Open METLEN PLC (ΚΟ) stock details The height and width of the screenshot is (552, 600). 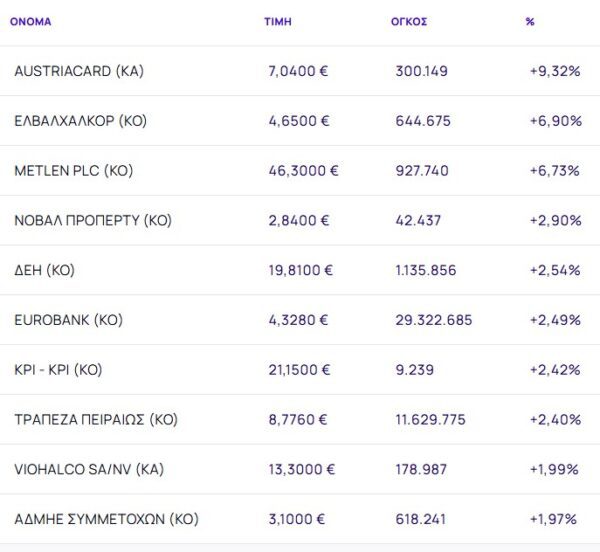[x=74, y=171]
